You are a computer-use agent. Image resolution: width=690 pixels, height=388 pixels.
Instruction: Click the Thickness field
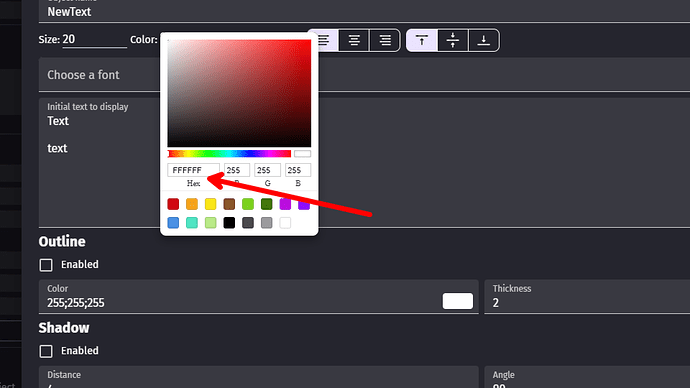[x=587, y=296]
